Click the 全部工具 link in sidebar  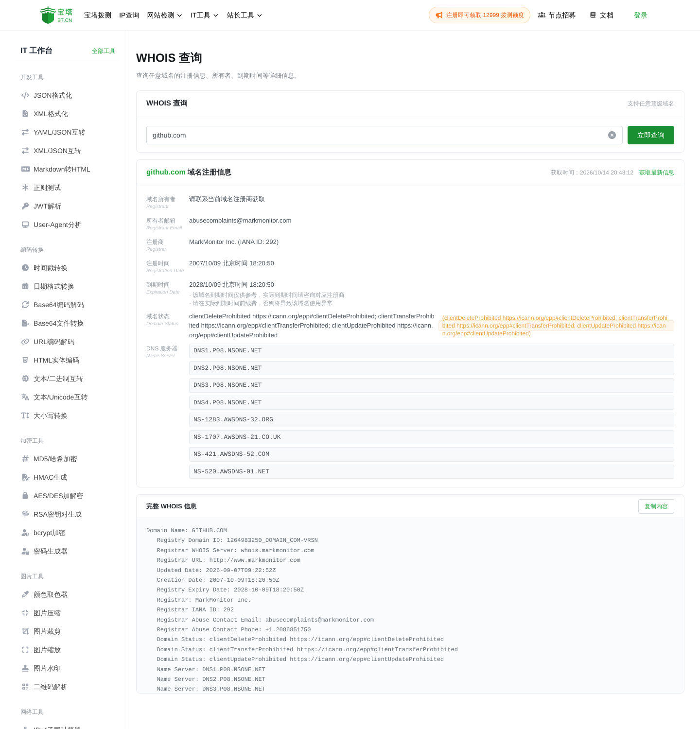pyautogui.click(x=104, y=51)
